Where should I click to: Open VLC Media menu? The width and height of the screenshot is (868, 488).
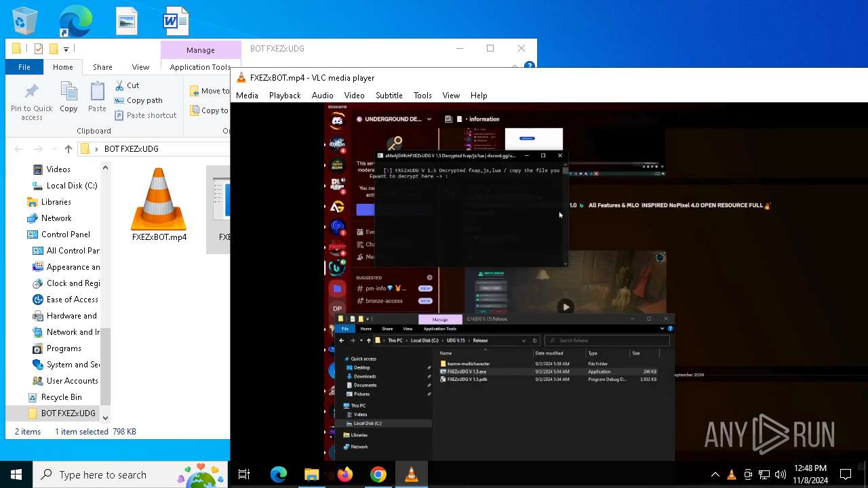pyautogui.click(x=247, y=96)
